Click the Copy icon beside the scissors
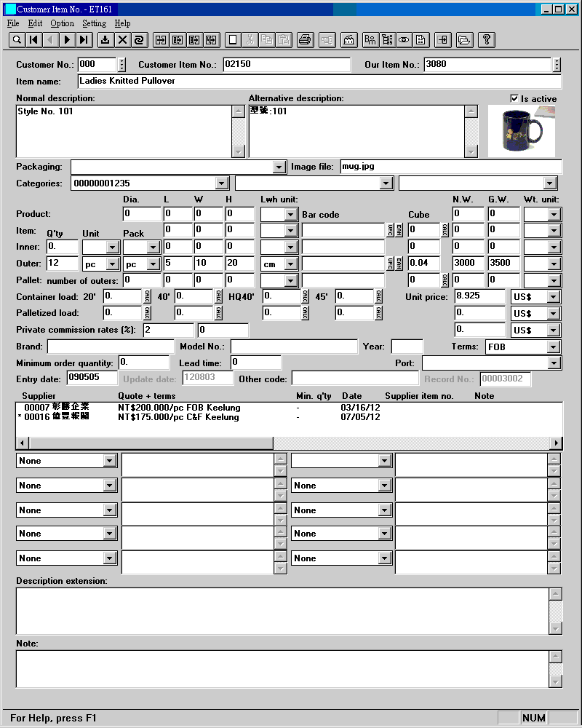This screenshot has width=582, height=728. (x=266, y=40)
